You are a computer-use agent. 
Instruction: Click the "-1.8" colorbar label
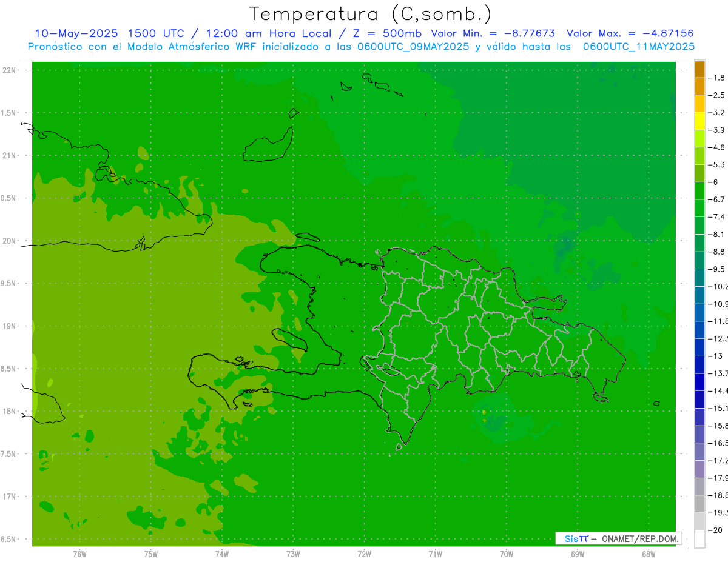click(716, 78)
